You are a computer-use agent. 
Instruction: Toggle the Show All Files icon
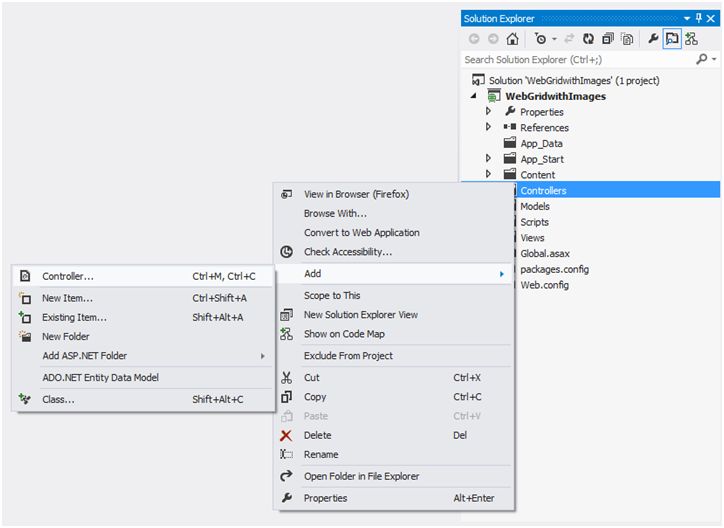(627, 39)
